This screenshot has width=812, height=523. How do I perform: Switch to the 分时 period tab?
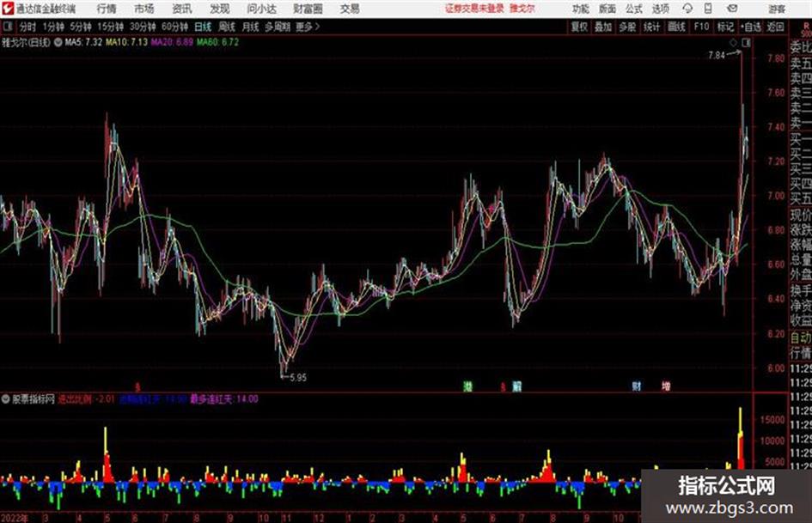coord(28,27)
